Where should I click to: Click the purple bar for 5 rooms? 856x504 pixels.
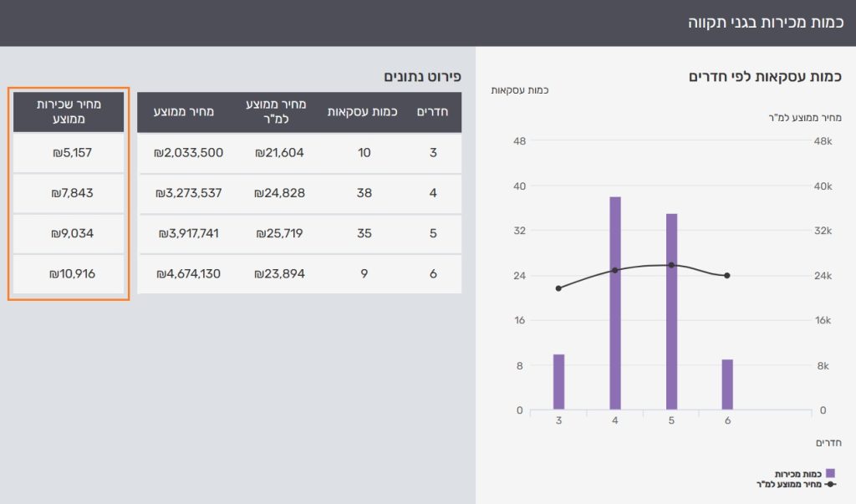point(671,312)
